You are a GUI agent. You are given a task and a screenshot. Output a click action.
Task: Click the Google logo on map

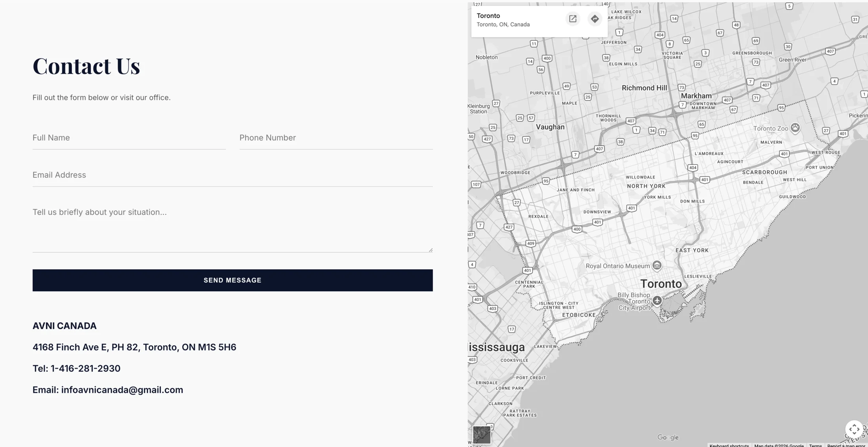(668, 437)
